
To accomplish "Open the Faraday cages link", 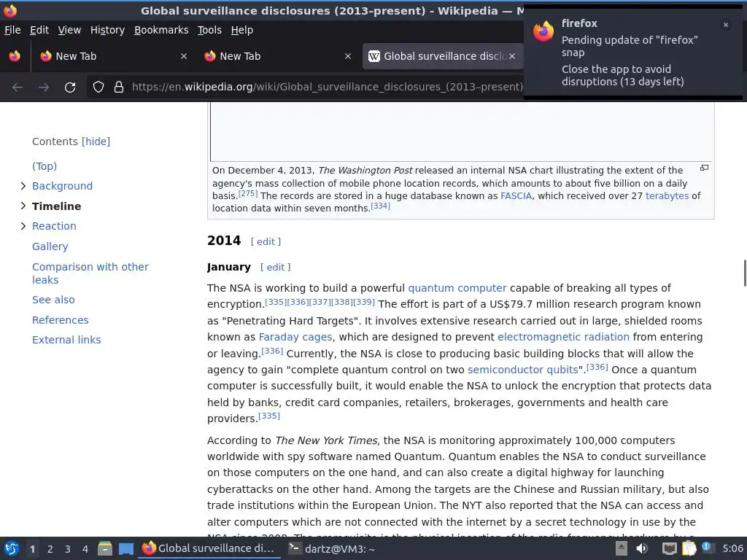I will [x=295, y=337].
